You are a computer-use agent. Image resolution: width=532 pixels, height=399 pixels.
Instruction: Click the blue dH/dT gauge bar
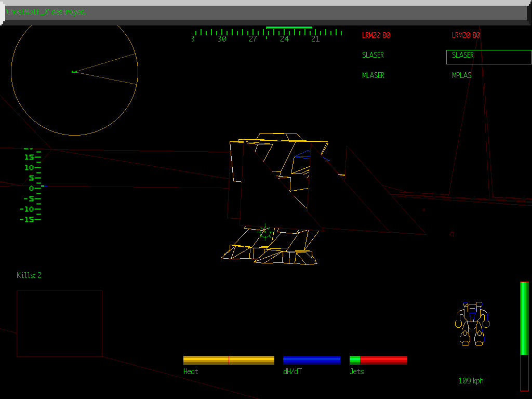(312, 360)
